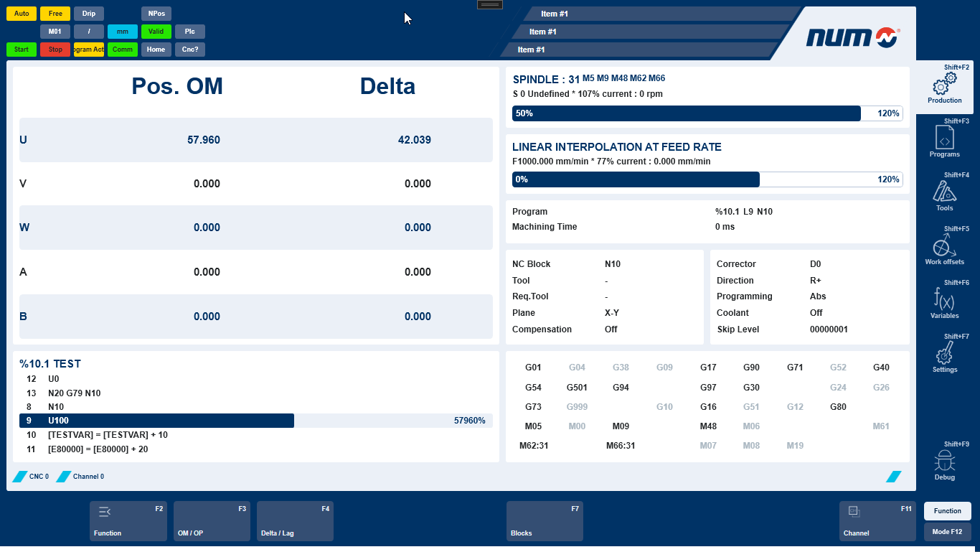Screen dimensions: 980x552
Task: Select program line 10 TESTVAR assignment
Action: 108,435
